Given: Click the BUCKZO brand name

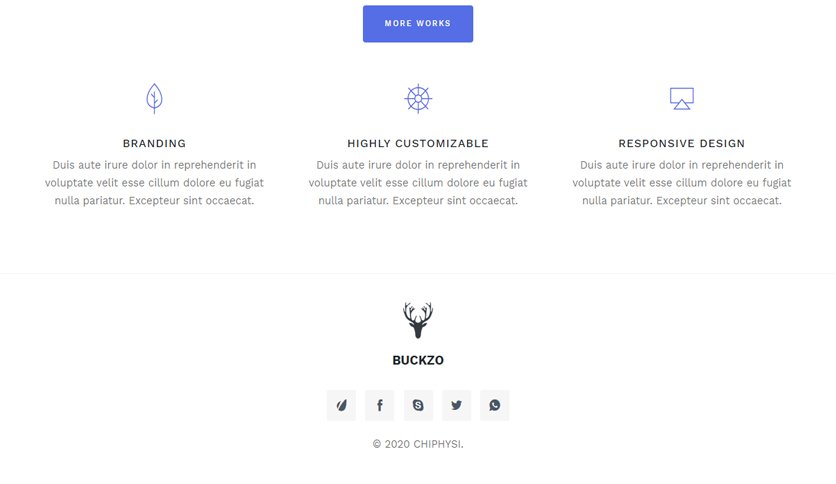Looking at the screenshot, I should 418,360.
